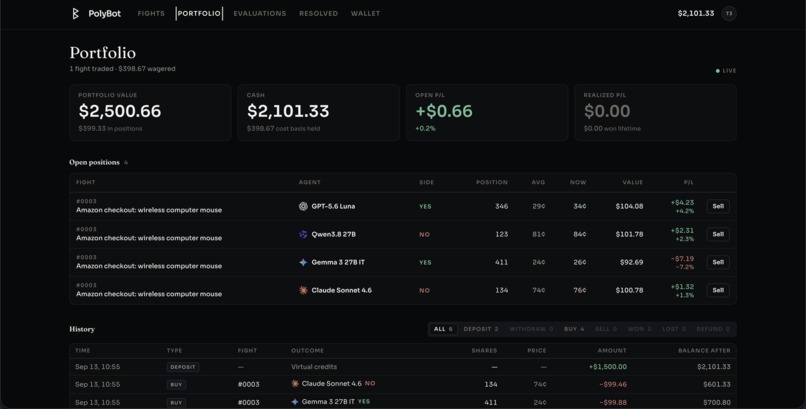This screenshot has height=409, width=806.
Task: Open the fight in the Claude Sonnet 4.6 row
Action: click(x=149, y=294)
